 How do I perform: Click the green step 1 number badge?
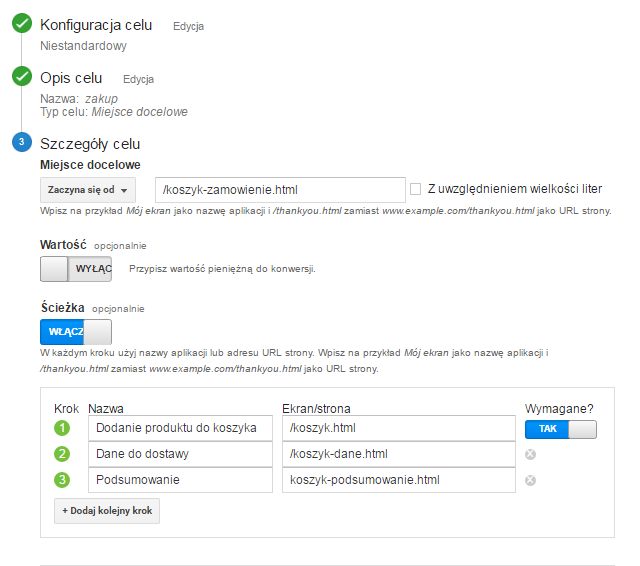point(62,428)
